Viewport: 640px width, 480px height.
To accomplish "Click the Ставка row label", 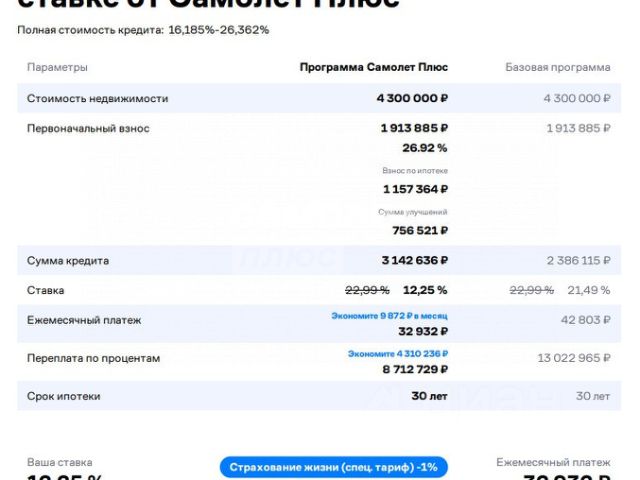I will pyautogui.click(x=46, y=290).
